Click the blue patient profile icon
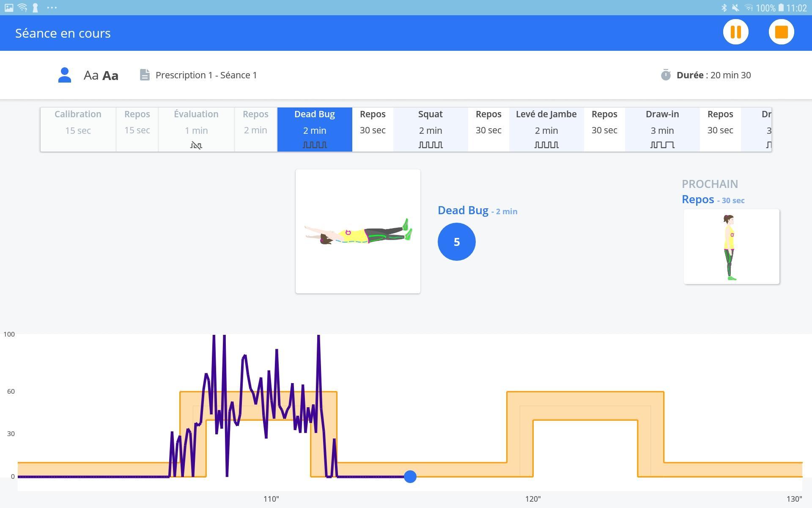Screen dimensions: 812x508 click(65, 75)
